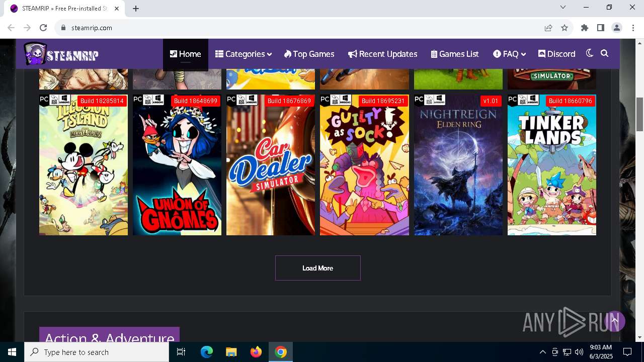The height and width of the screenshot is (362, 644).
Task: Expand the Categories dropdown
Action: [x=244, y=54]
